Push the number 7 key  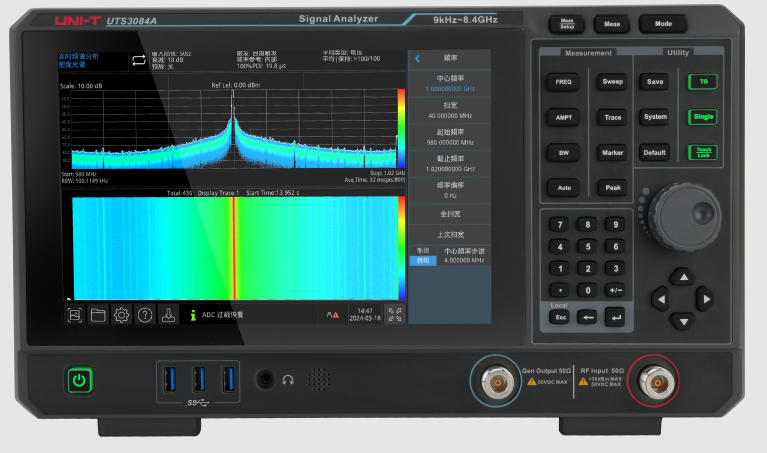click(x=561, y=225)
